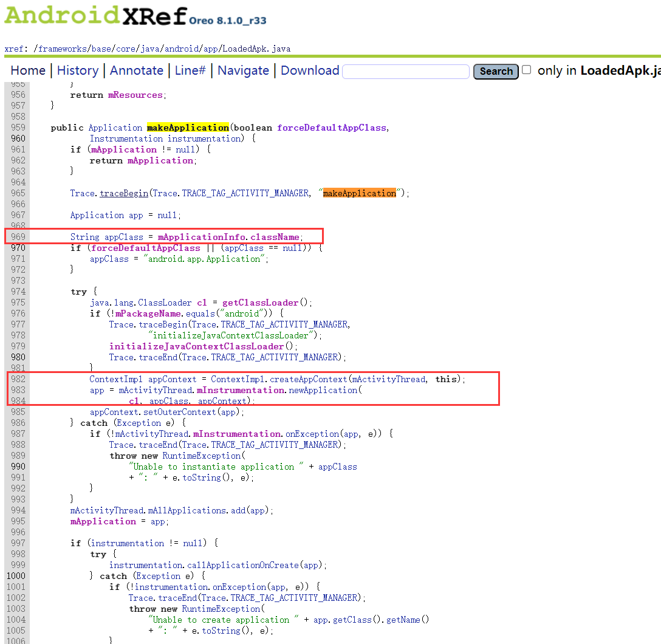Screen dimensions: 661x644
Task: Select line number 982 anchor
Action: [18, 379]
